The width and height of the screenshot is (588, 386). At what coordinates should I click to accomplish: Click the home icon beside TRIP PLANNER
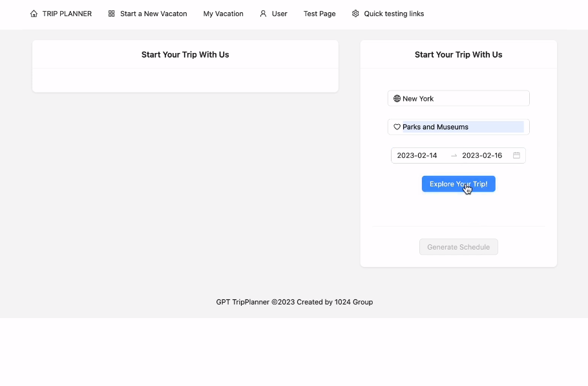(34, 14)
